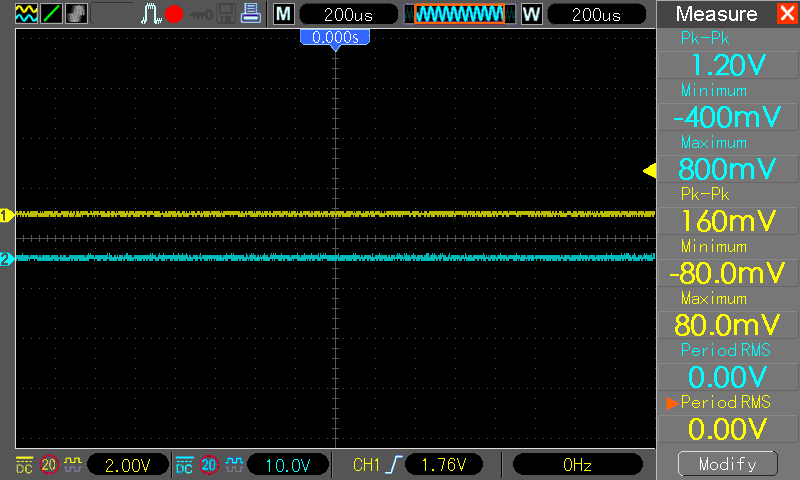Click the red record/stop circle
800x480 pixels.
[174, 14]
